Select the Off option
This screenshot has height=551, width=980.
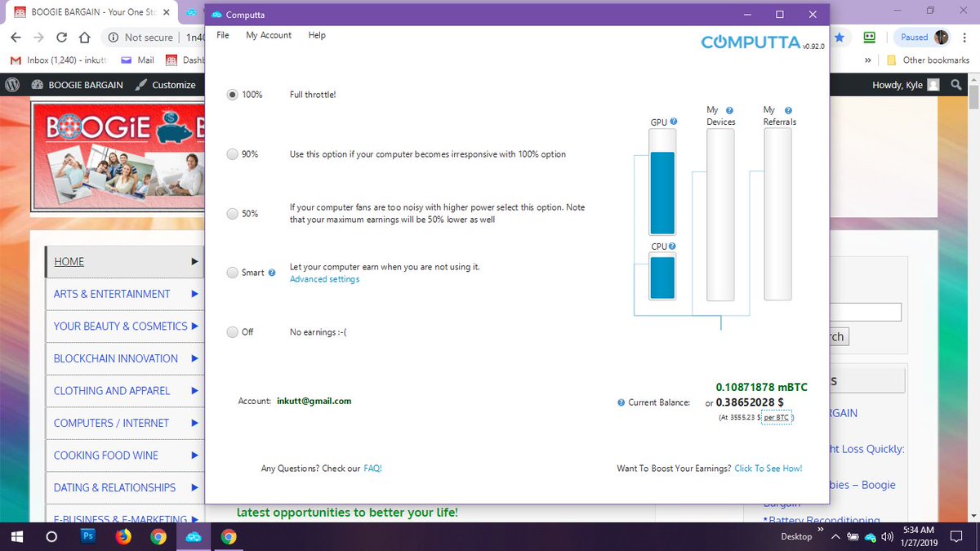(233, 332)
